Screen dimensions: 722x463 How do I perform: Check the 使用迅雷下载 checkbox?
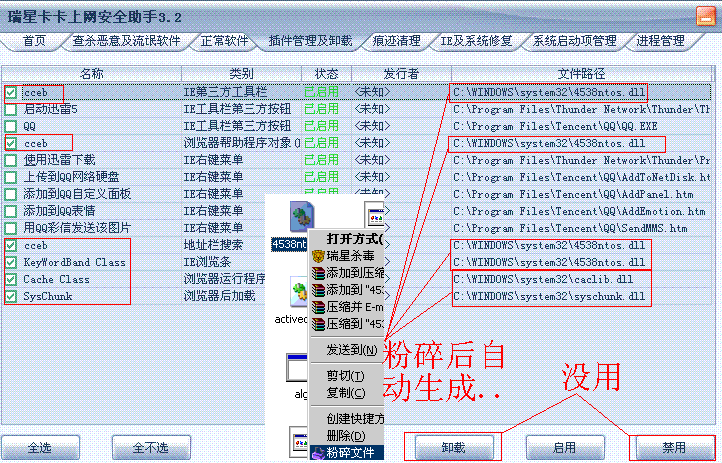tap(11, 161)
